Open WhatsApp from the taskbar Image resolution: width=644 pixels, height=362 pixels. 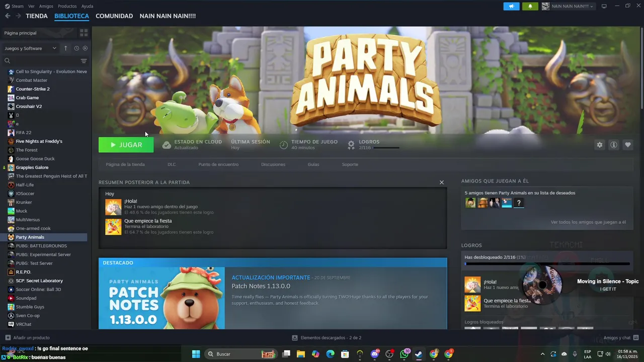(x=405, y=354)
